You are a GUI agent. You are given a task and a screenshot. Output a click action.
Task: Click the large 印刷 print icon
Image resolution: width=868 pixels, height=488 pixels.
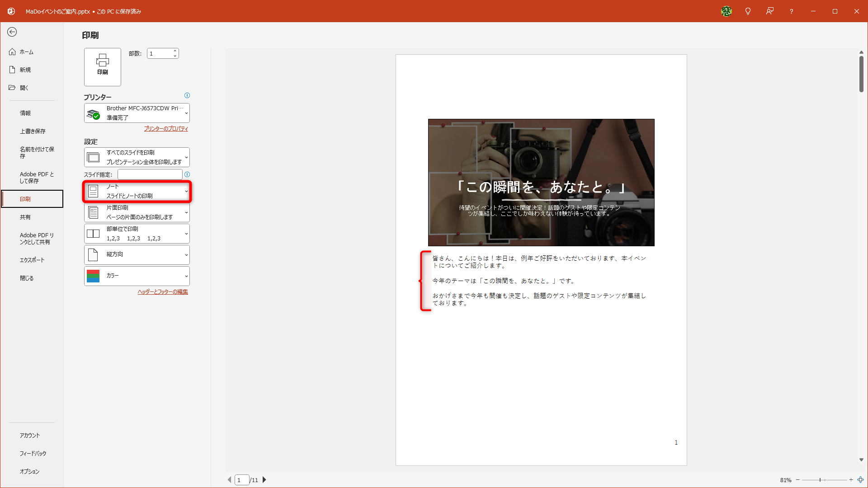102,67
